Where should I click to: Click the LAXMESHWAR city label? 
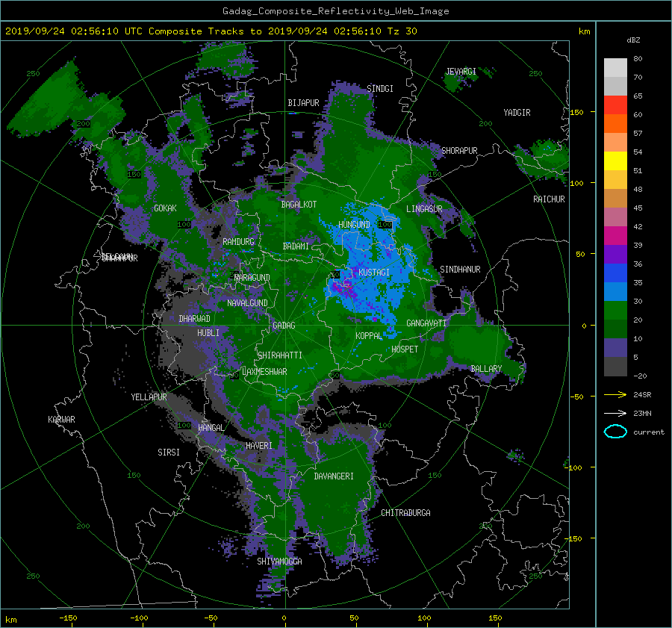264,372
